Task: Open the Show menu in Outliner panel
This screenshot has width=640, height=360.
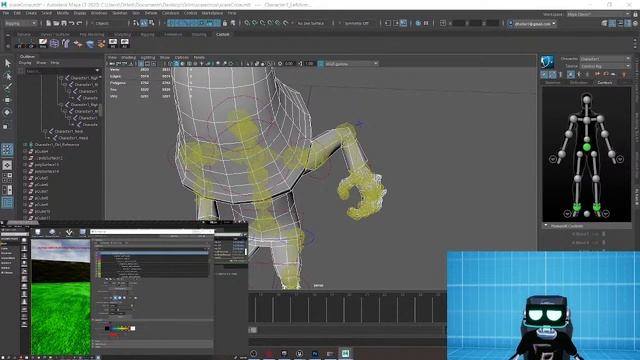Action: (x=41, y=63)
